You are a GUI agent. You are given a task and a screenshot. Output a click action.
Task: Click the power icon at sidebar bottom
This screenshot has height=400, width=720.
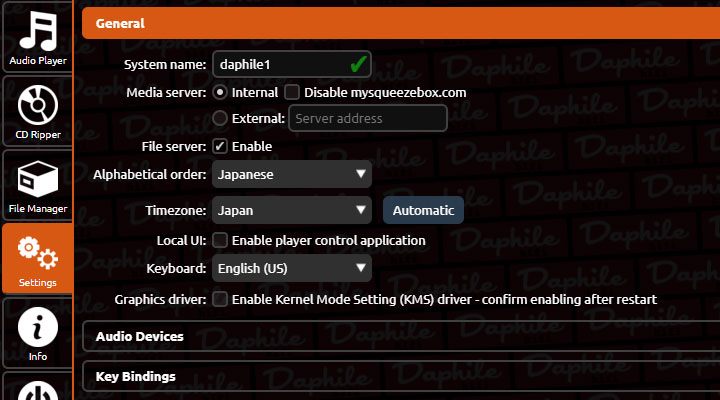(36, 390)
